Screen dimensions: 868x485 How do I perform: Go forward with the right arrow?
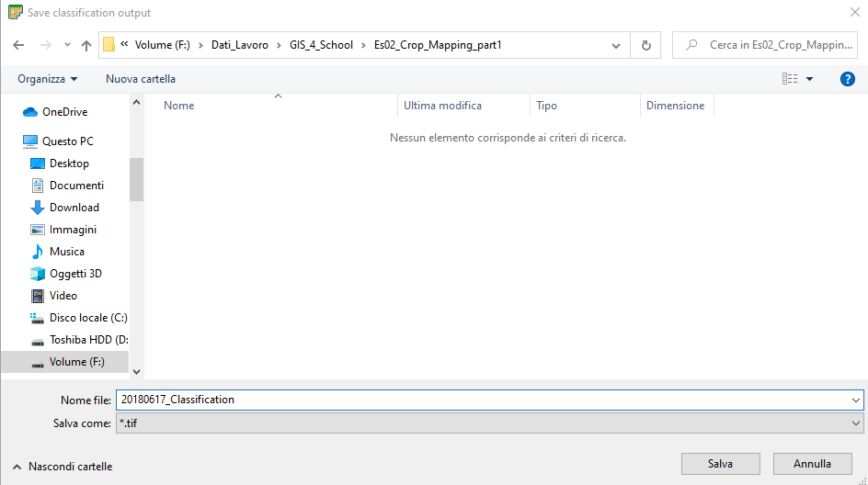pos(45,45)
